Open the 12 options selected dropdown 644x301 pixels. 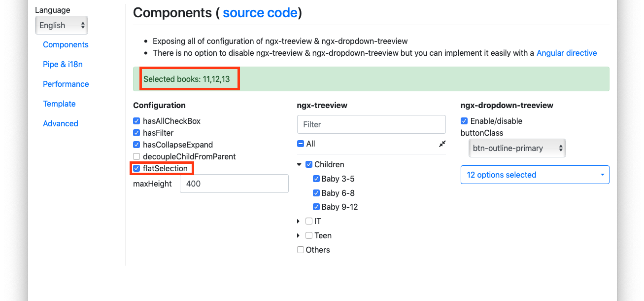535,175
